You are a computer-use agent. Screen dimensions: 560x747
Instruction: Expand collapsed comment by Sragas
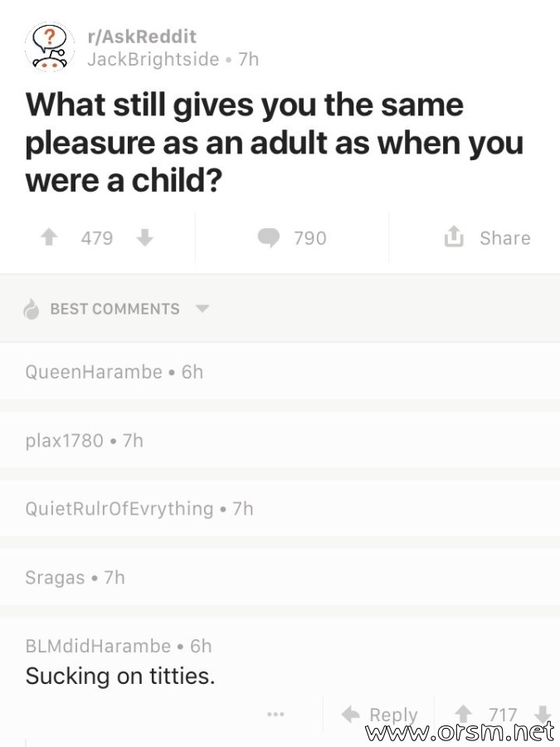pyautogui.click(x=280, y=578)
